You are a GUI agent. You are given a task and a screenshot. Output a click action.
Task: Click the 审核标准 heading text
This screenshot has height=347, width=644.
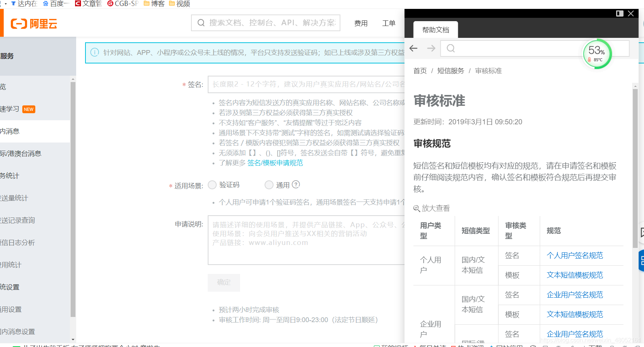439,101
